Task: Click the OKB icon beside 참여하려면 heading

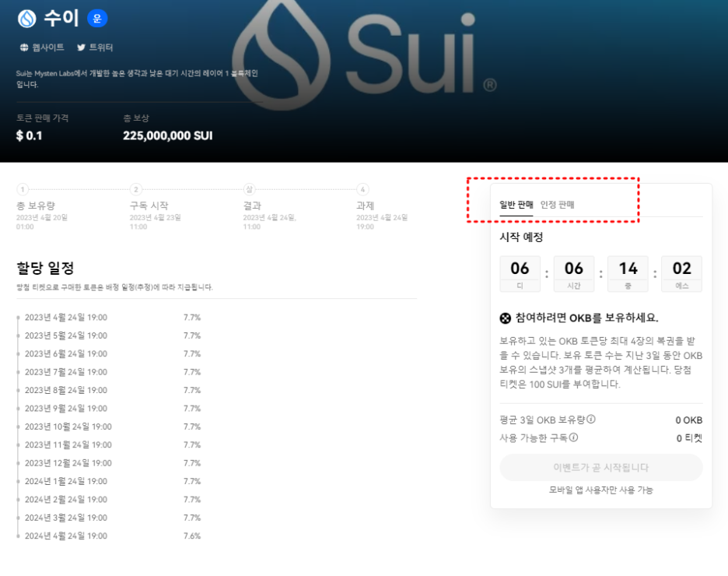Action: (505, 318)
